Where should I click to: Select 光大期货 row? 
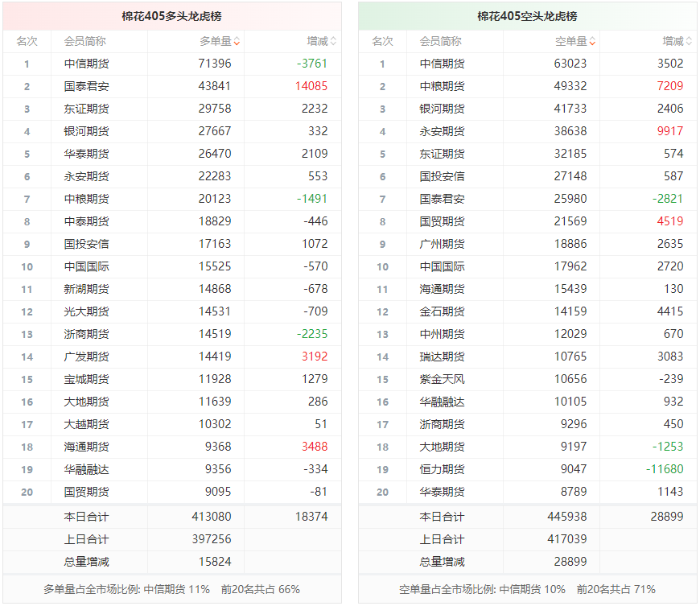tap(172, 311)
